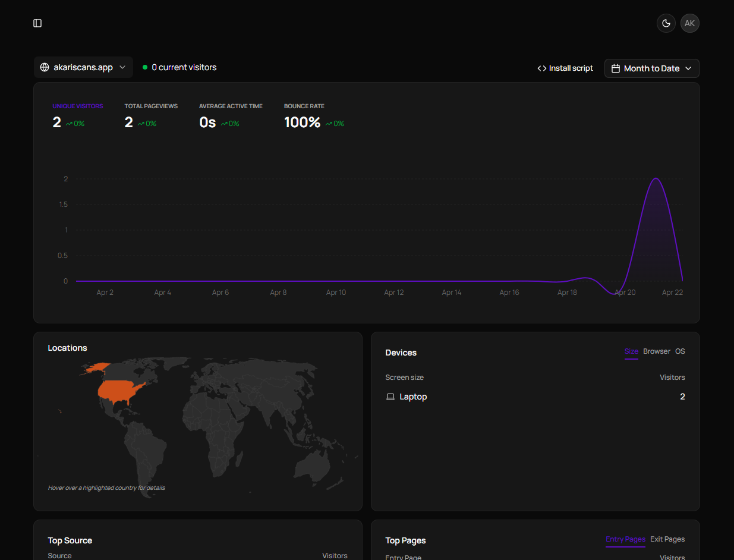Click the chevron arrow in Month to Date
Viewport: 734px width, 560px height.
point(688,68)
